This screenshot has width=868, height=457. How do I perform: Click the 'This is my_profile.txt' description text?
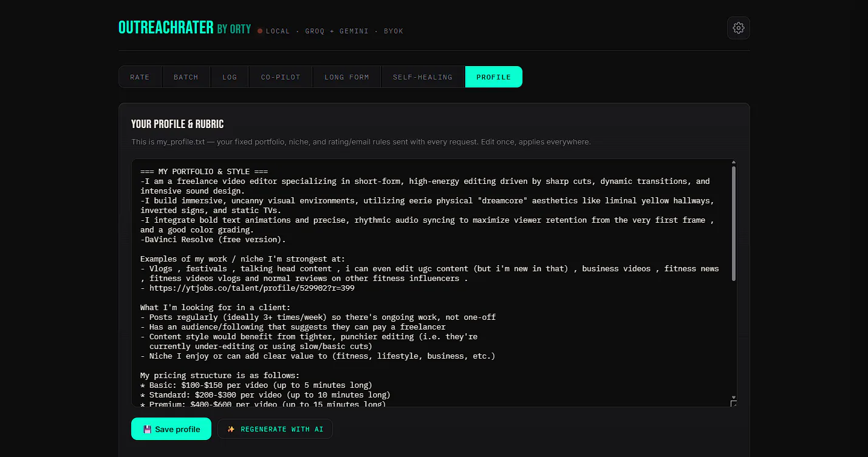pos(361,142)
